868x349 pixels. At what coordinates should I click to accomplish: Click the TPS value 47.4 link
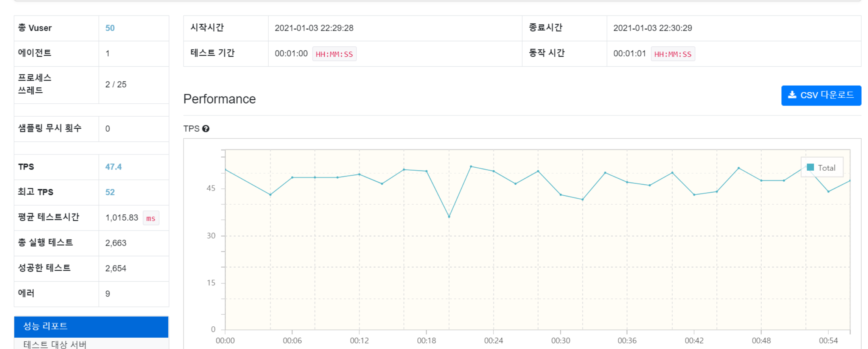tap(113, 167)
